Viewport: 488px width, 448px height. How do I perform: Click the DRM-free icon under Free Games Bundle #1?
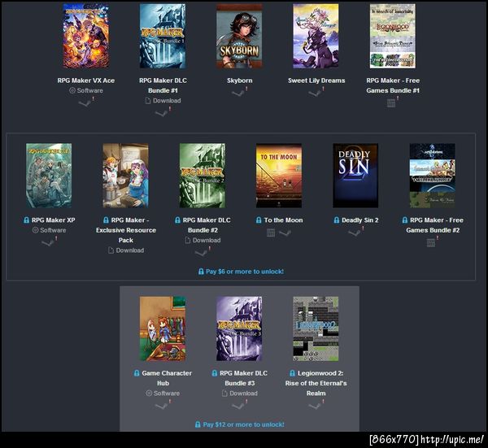[x=391, y=103]
